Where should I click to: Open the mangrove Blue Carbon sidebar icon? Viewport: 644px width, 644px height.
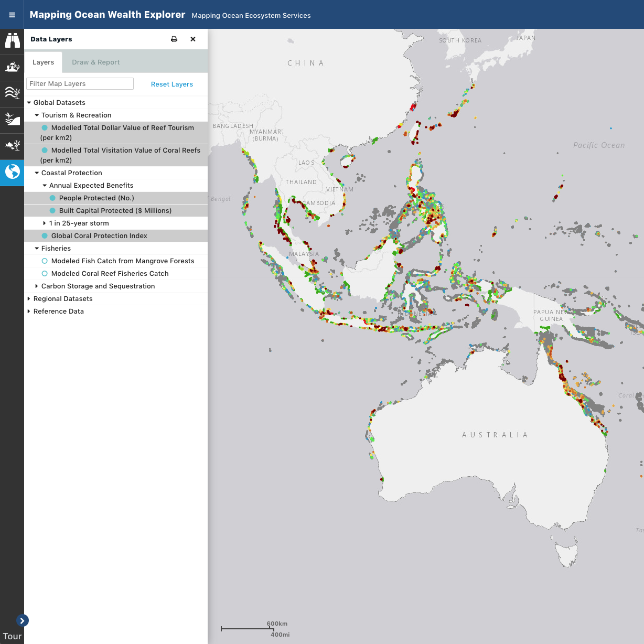pos(12,119)
